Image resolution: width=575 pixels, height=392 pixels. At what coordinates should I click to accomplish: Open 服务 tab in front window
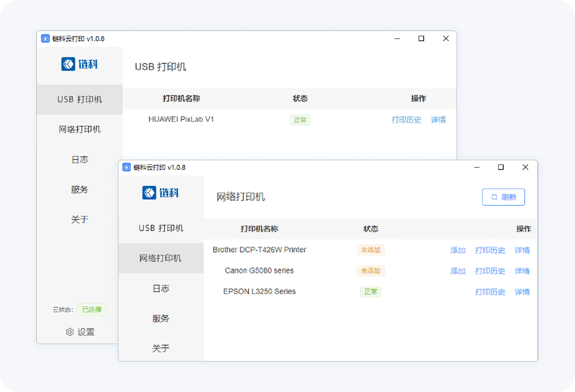pos(161,318)
